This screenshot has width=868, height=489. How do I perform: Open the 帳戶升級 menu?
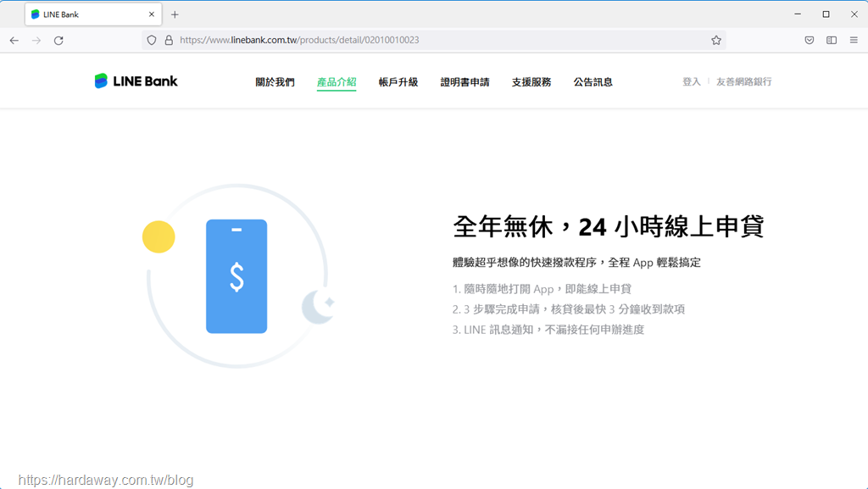coord(398,82)
